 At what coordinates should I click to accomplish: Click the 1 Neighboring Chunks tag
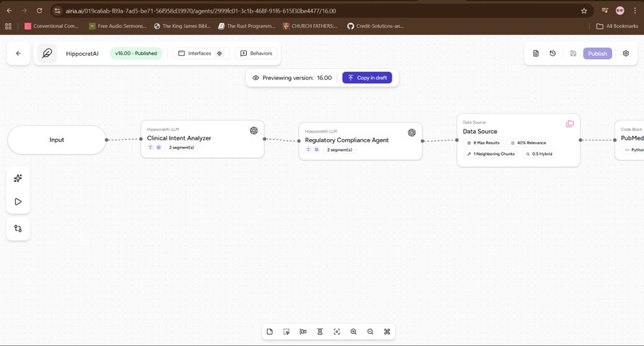pyautogui.click(x=491, y=154)
